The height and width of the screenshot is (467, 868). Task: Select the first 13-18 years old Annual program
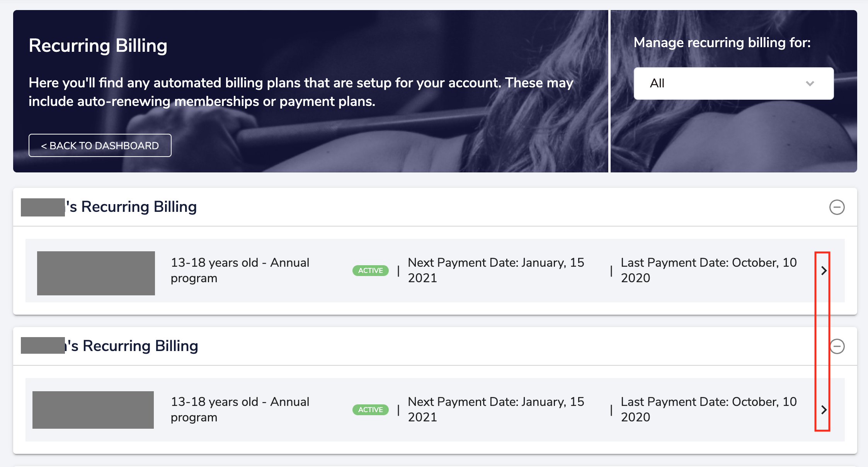pyautogui.click(x=240, y=270)
